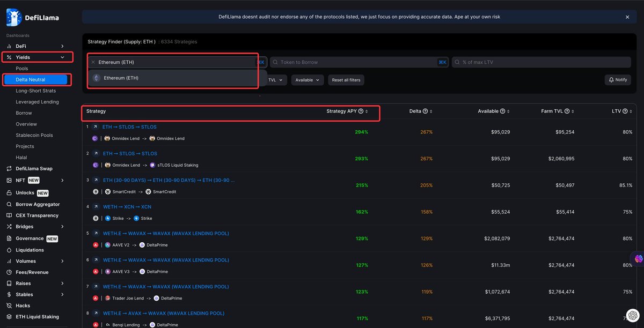
Task: Go to Pools under Yields
Action: pyautogui.click(x=22, y=69)
